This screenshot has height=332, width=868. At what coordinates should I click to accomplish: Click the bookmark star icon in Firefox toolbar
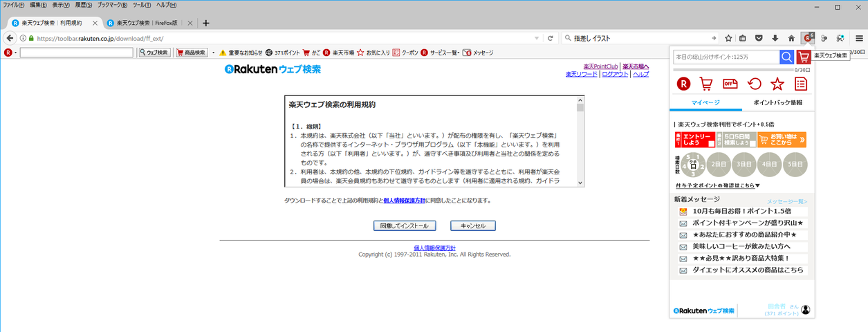click(729, 38)
